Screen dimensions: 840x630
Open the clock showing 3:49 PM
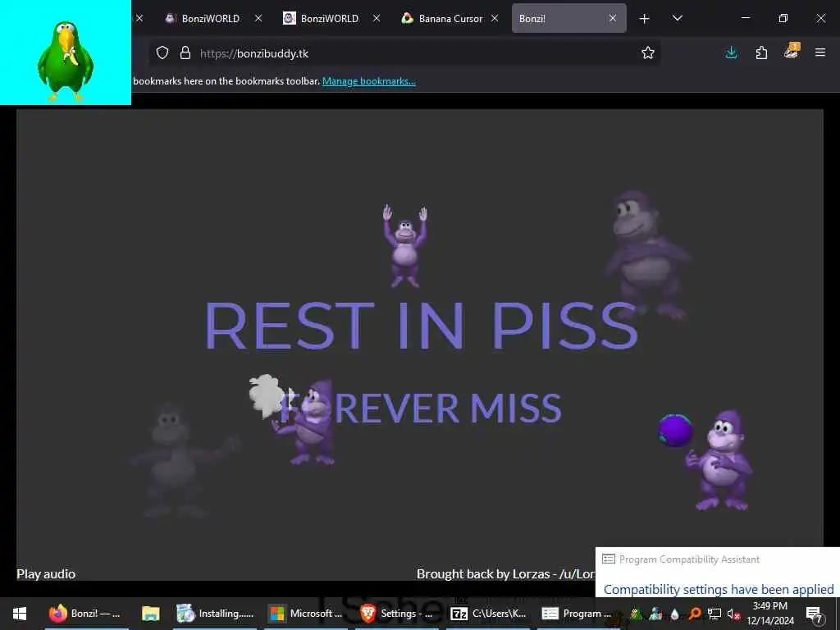click(x=770, y=614)
